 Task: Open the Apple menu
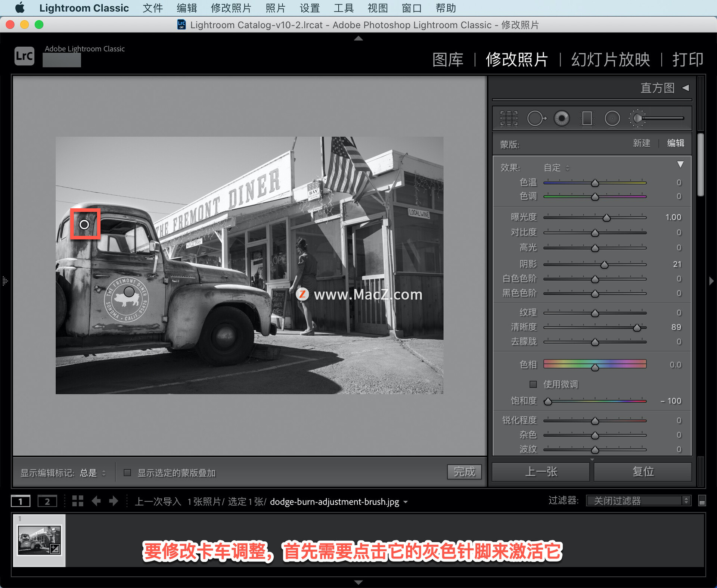click(19, 8)
